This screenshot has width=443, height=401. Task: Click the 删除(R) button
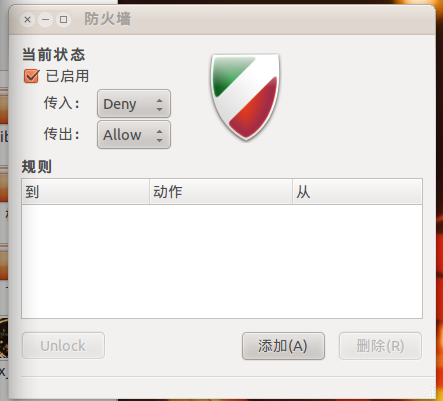[x=380, y=346]
